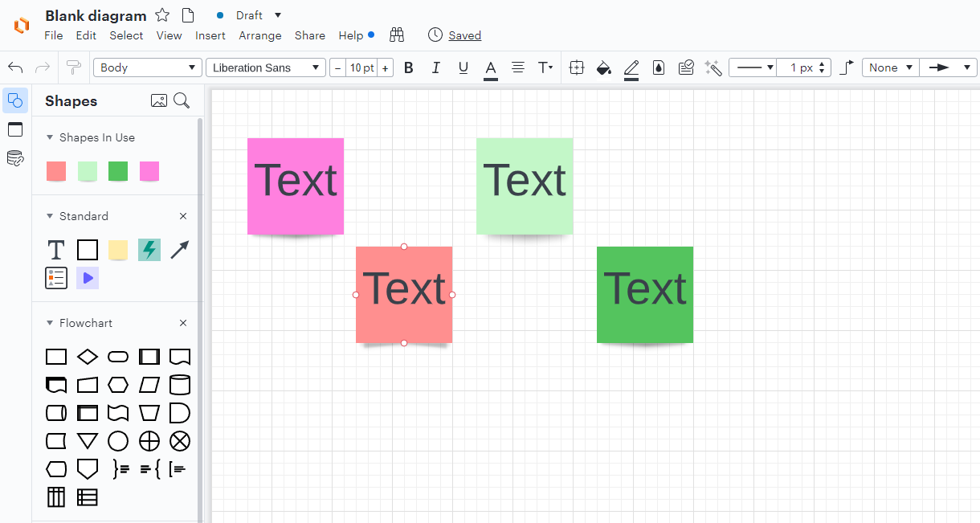Remove the Flowchart shape library
The image size is (980, 523).
click(x=182, y=322)
